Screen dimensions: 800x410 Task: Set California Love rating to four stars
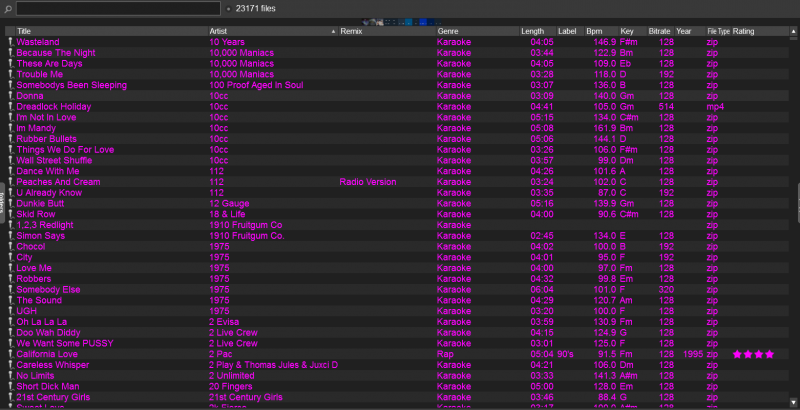[769, 354]
